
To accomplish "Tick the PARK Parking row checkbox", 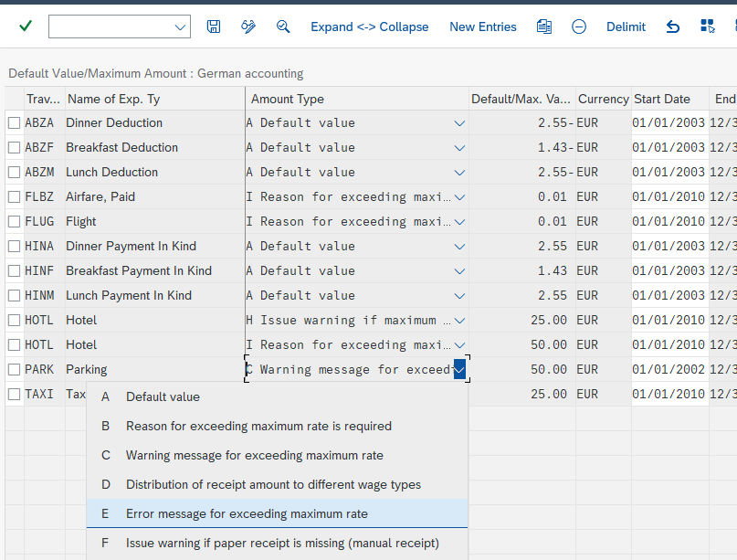I will [14, 370].
